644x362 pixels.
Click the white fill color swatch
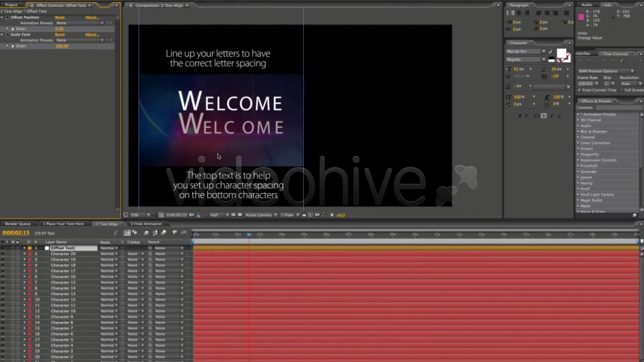point(561,54)
